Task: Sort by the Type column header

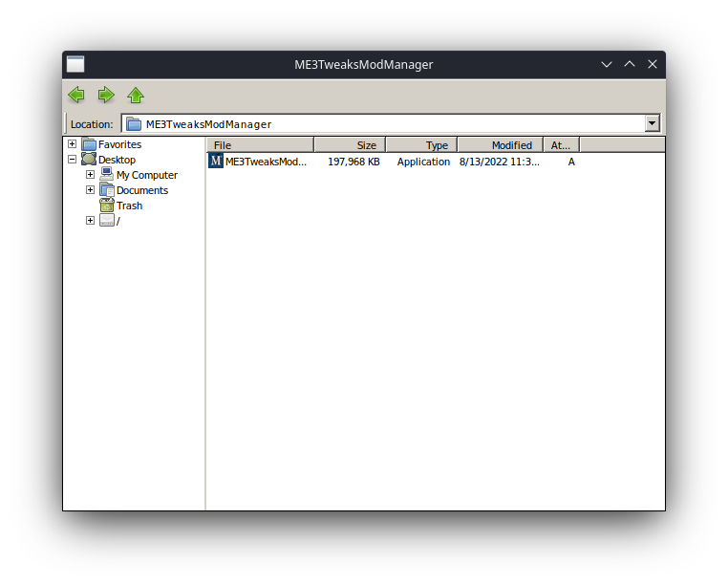Action: (421, 145)
